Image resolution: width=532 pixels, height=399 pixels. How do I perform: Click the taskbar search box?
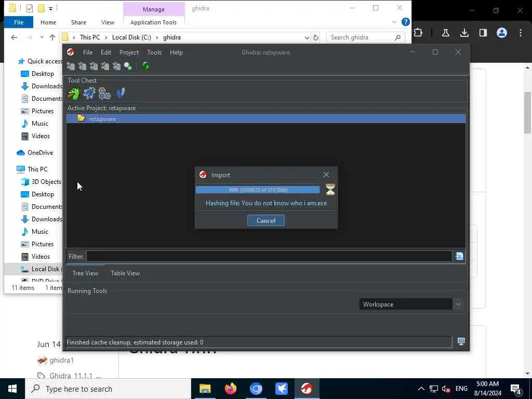point(108,389)
